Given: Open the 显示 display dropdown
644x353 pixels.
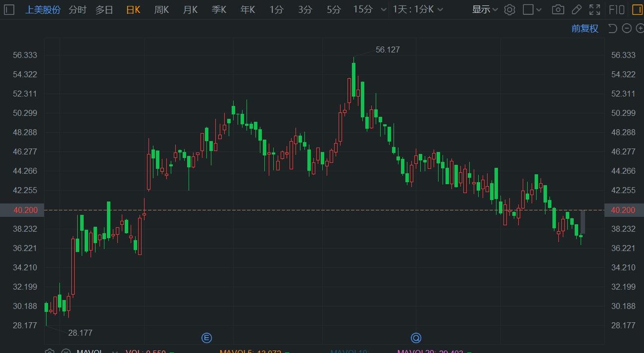Looking at the screenshot, I should (x=485, y=9).
